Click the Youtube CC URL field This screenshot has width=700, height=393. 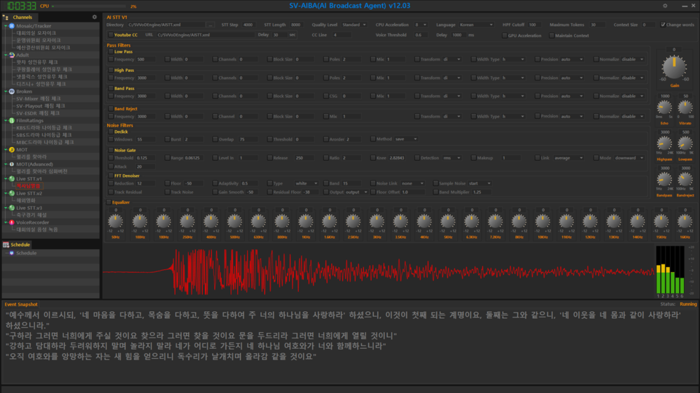point(205,35)
